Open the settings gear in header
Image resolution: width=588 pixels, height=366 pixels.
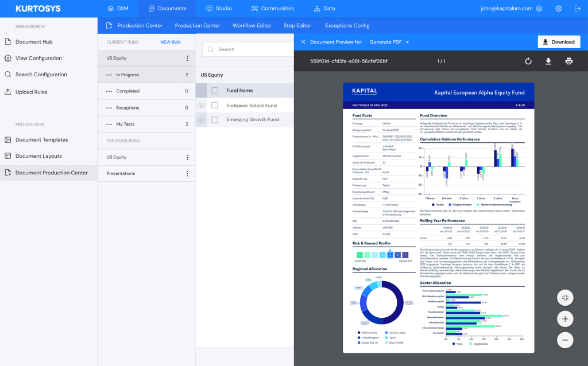tap(559, 8)
